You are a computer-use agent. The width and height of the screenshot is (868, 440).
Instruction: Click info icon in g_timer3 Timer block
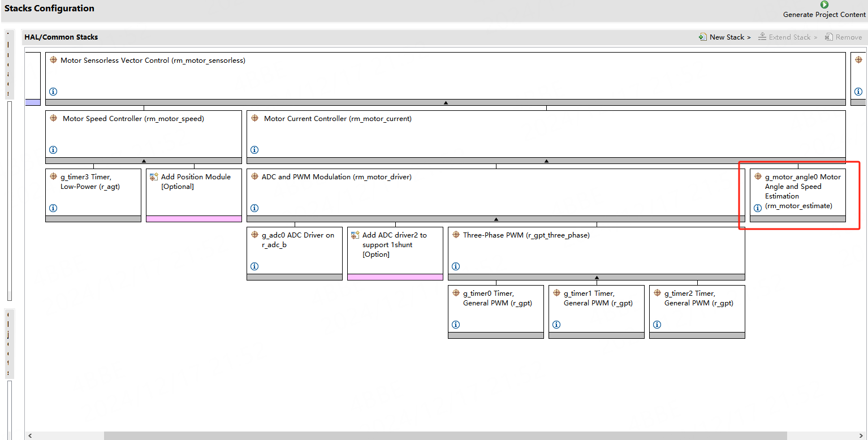(x=53, y=208)
